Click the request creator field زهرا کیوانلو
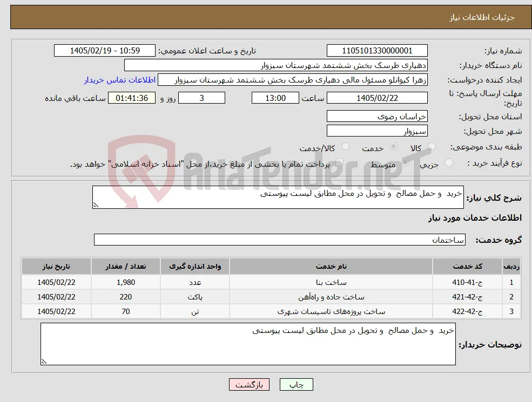Viewport: 532px width, 402px height. [292, 80]
